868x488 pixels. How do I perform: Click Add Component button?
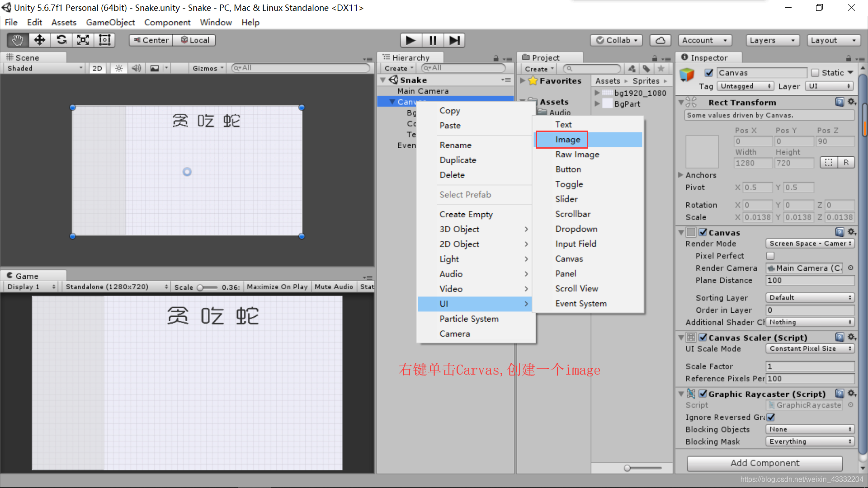[764, 463]
